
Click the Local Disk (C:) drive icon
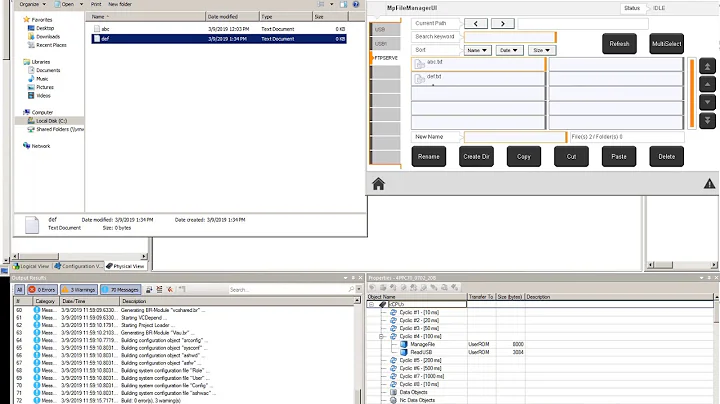click(31, 121)
